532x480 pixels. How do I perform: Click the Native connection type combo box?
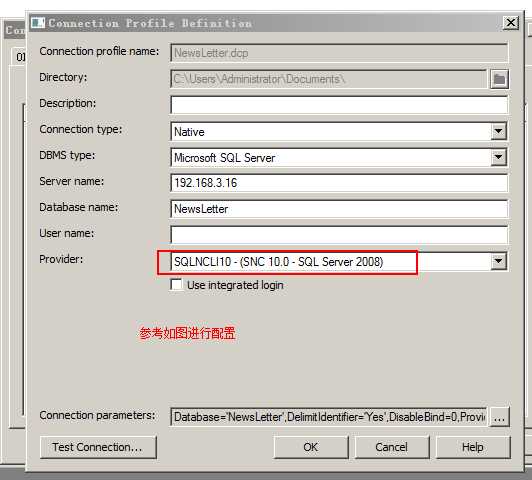[339, 131]
